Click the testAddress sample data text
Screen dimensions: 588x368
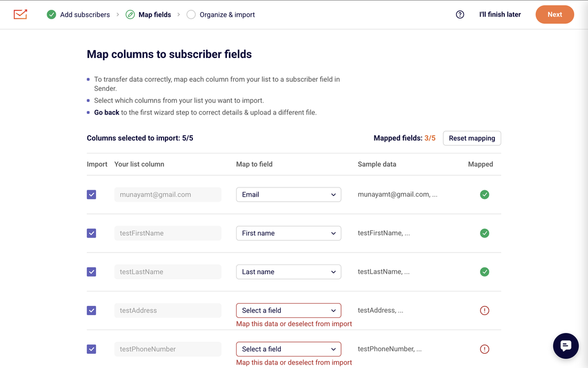click(x=380, y=310)
